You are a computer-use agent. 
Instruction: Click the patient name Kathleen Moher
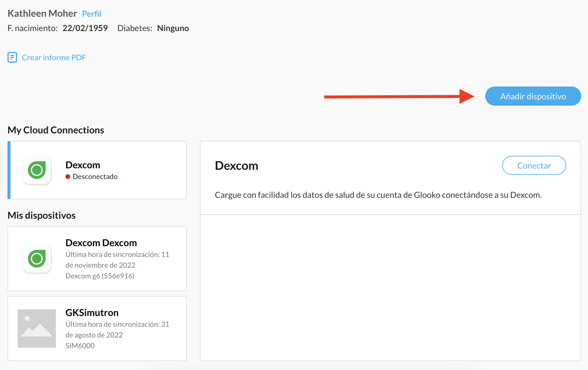[42, 13]
